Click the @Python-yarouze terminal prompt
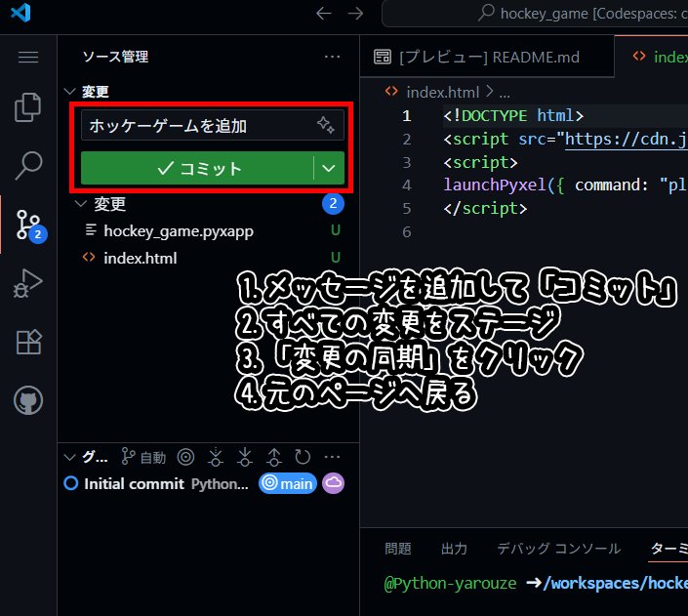This screenshot has width=688, height=616. (x=450, y=584)
